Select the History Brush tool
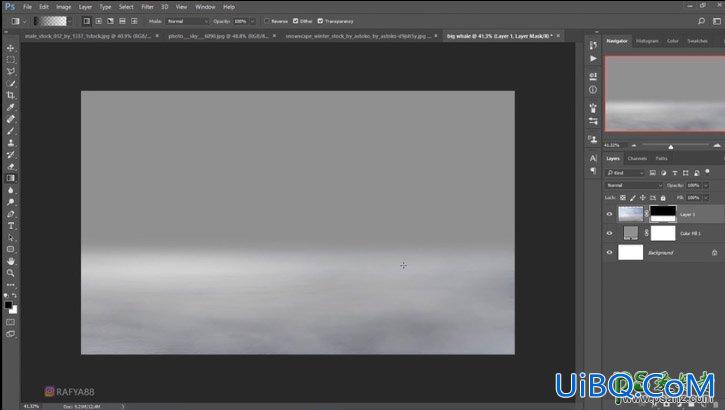725x410 pixels. point(10,154)
